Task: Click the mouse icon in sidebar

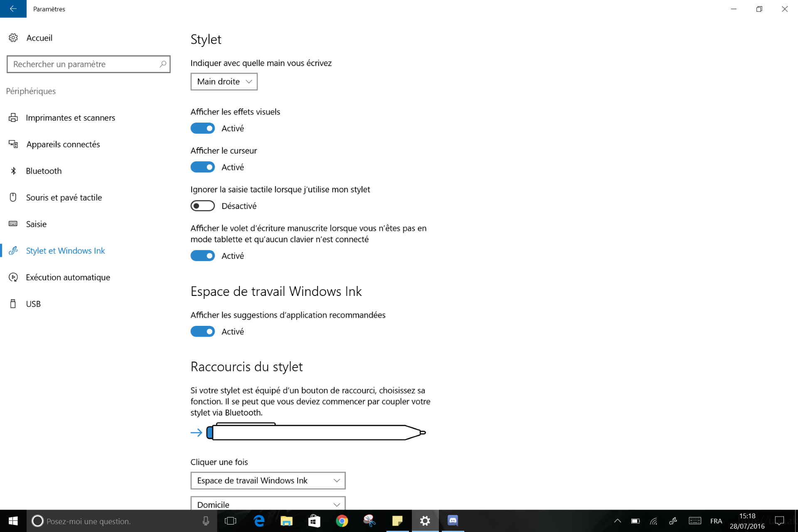Action: coord(13,197)
